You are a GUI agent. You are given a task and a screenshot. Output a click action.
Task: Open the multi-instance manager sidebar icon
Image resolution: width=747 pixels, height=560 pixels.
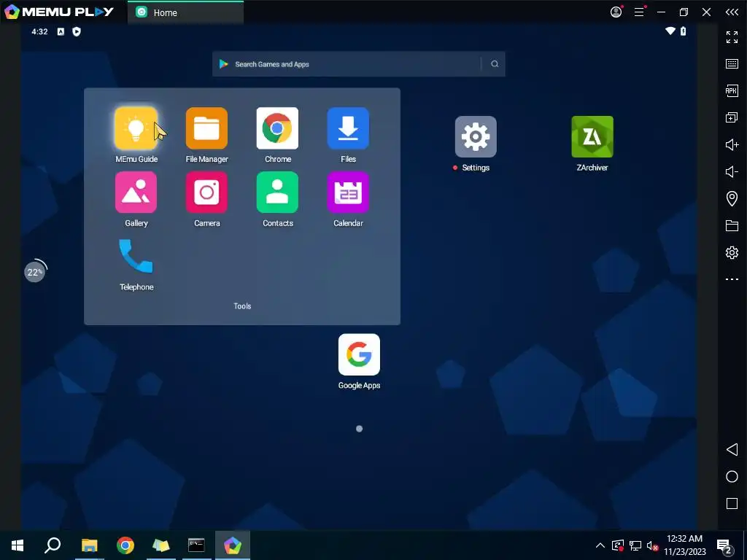tap(732, 117)
